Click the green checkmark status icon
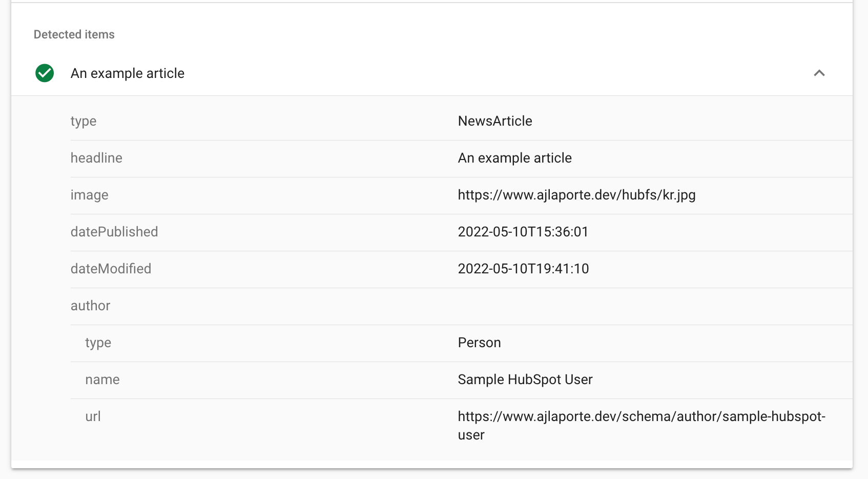Image resolution: width=868 pixels, height=479 pixels. pos(45,73)
